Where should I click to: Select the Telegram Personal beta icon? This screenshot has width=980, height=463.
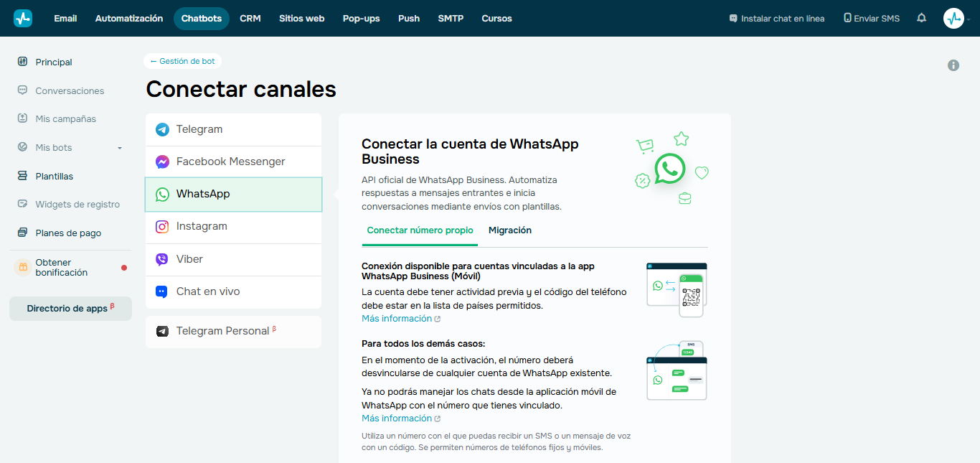pyautogui.click(x=162, y=332)
